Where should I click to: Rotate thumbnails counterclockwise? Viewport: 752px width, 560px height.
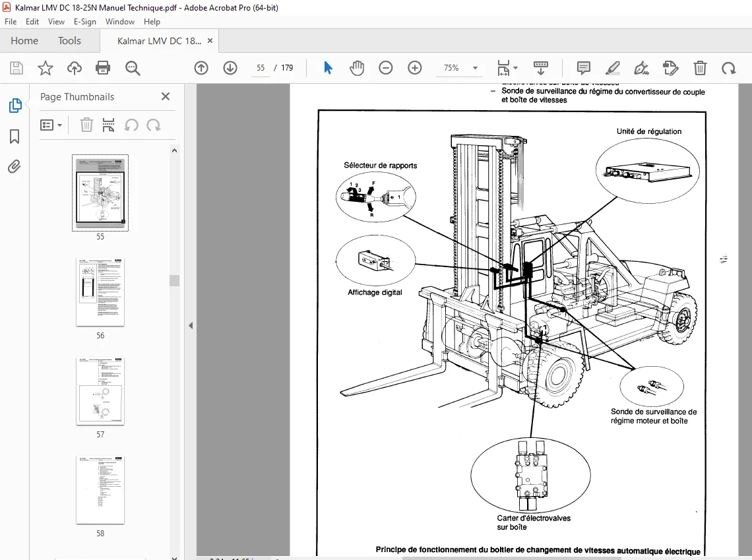(x=131, y=125)
